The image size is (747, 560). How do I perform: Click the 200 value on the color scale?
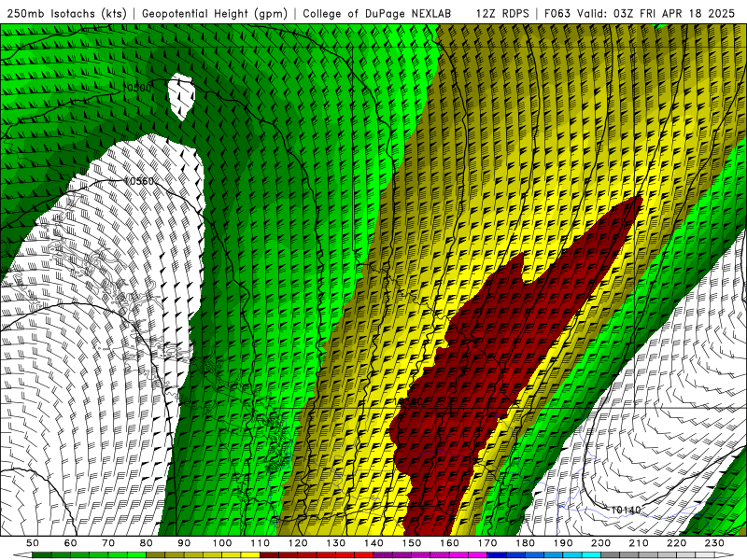[x=600, y=543]
